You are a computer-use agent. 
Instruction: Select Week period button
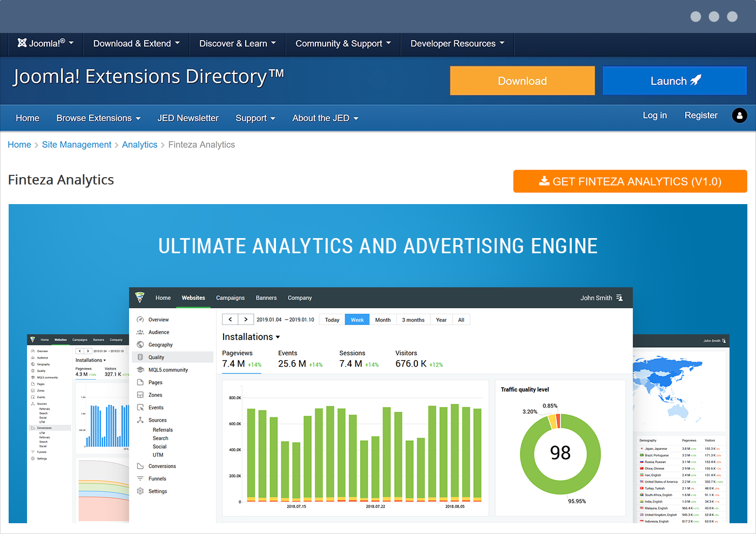[x=357, y=320]
